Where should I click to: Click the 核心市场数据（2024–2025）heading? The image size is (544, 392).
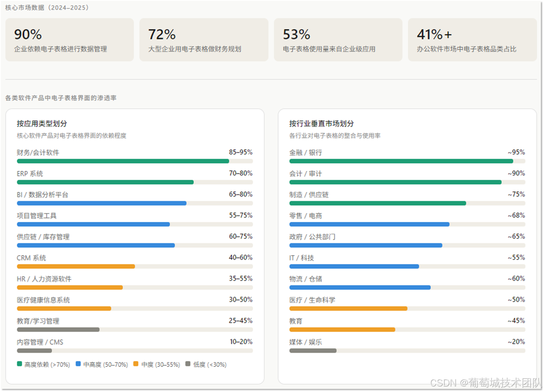tap(47, 7)
